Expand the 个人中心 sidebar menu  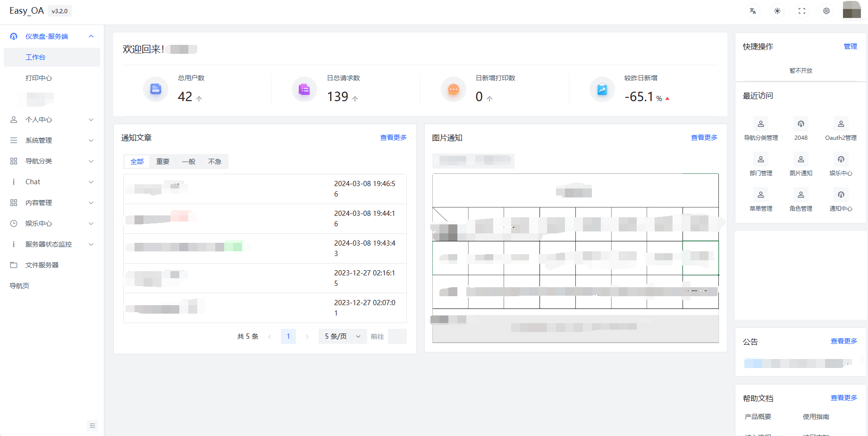(52, 120)
